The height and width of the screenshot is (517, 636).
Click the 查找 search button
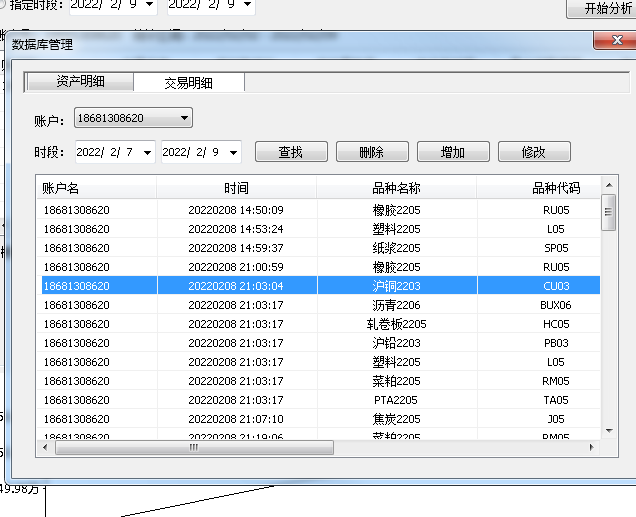pyautogui.click(x=290, y=152)
